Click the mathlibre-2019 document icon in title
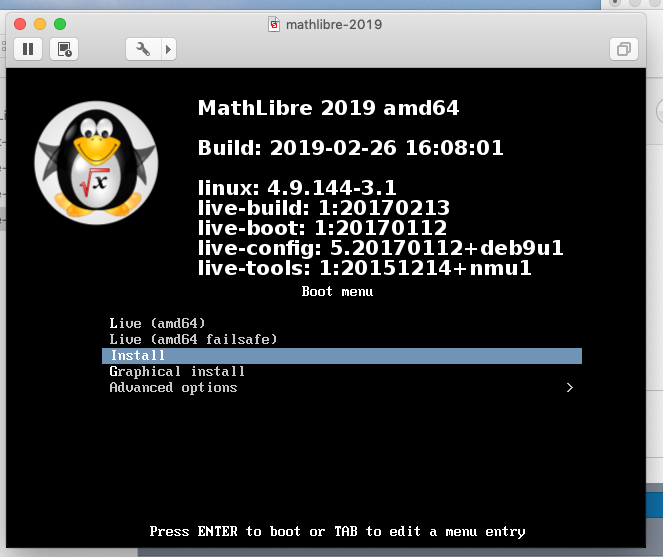The width and height of the screenshot is (663, 557). [x=274, y=25]
